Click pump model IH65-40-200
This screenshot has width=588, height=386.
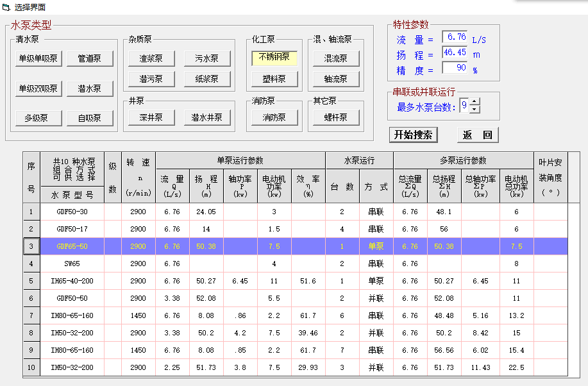coord(72,281)
